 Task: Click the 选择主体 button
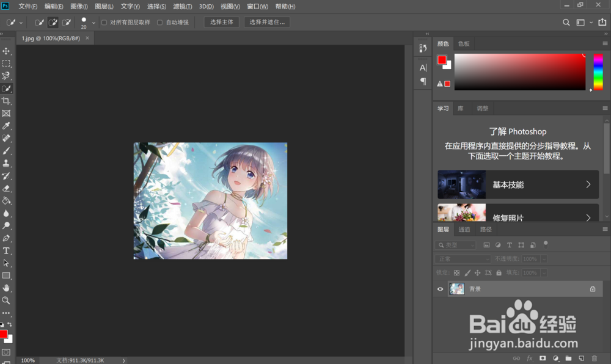coord(222,22)
